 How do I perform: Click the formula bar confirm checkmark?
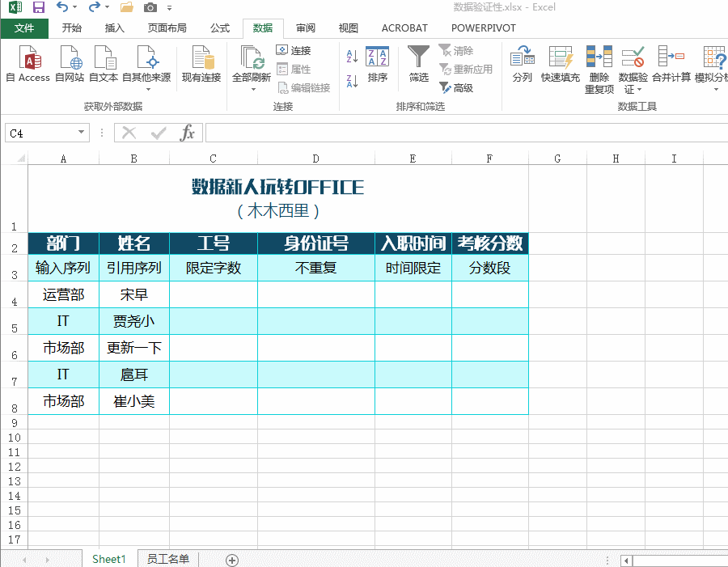tap(159, 133)
